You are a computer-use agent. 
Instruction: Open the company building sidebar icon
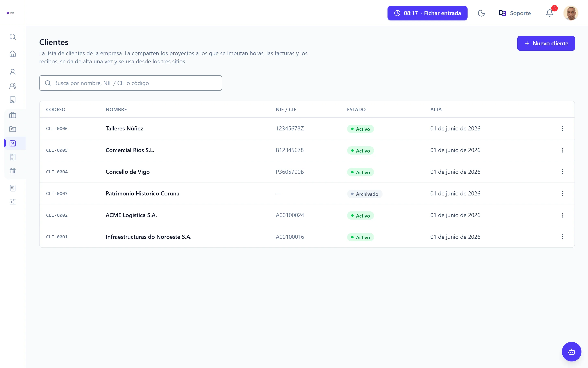point(13,100)
